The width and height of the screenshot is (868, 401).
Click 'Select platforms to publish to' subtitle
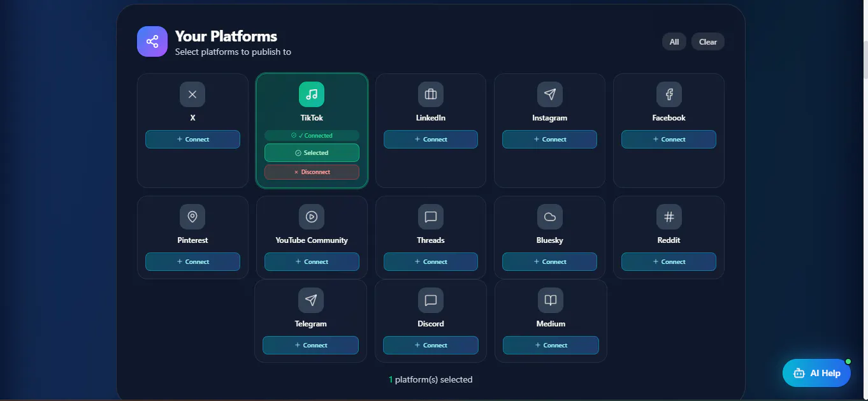233,52
